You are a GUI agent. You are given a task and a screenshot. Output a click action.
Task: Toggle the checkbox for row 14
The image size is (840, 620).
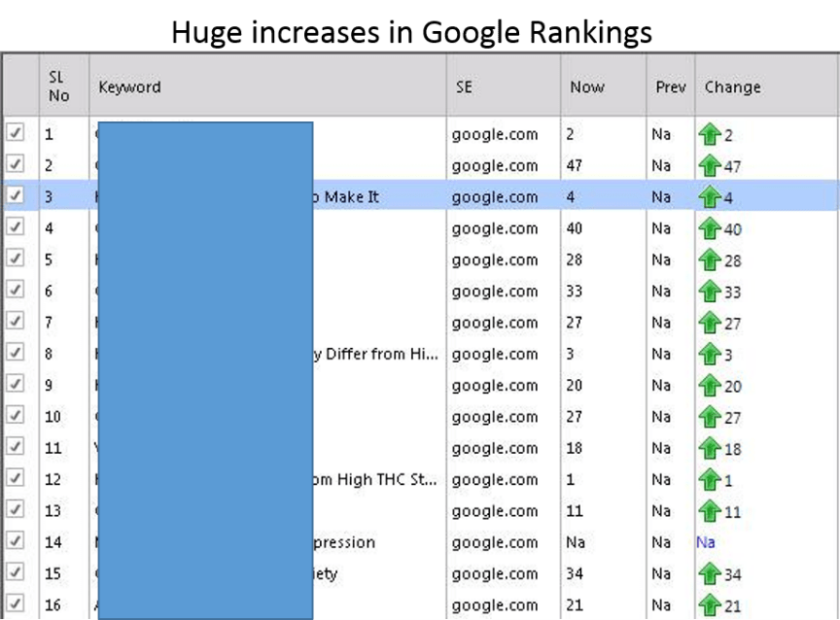click(x=15, y=540)
